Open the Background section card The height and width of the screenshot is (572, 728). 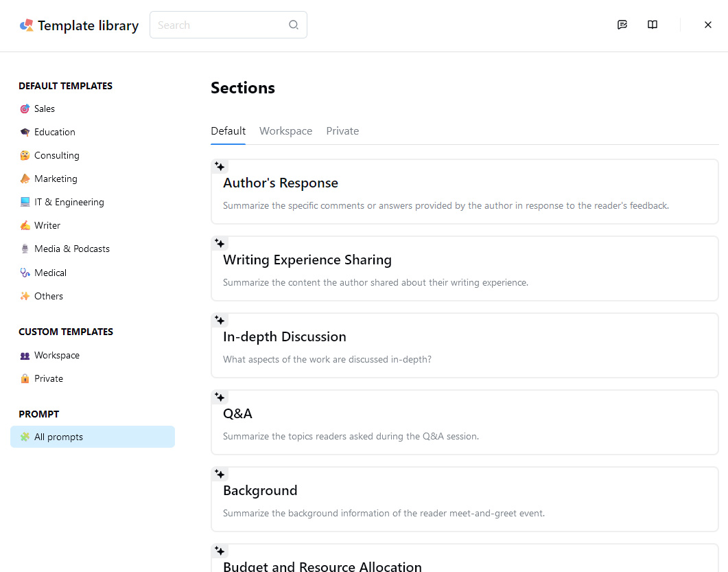[x=465, y=499]
